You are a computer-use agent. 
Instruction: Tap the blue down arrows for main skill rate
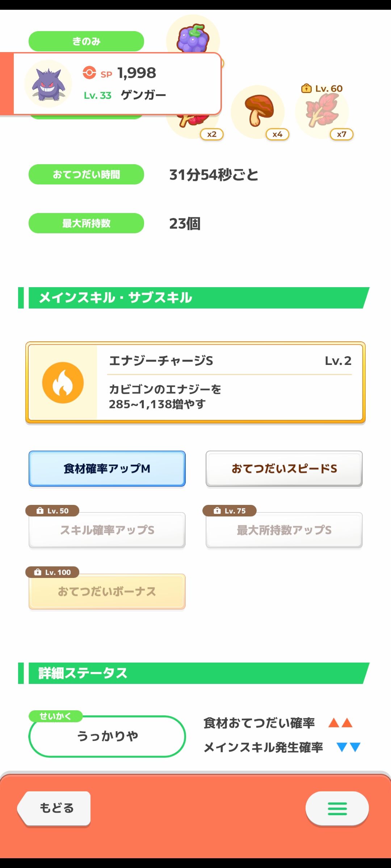(349, 747)
